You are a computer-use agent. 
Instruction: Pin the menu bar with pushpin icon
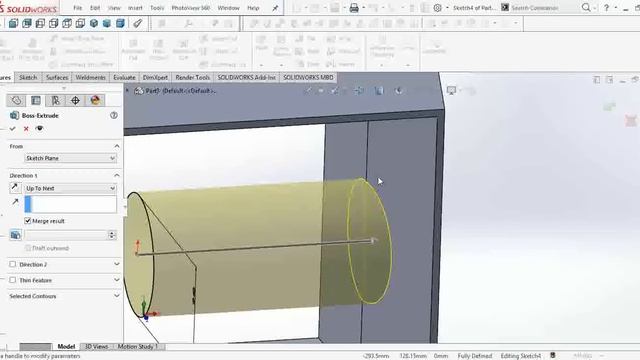275,8
